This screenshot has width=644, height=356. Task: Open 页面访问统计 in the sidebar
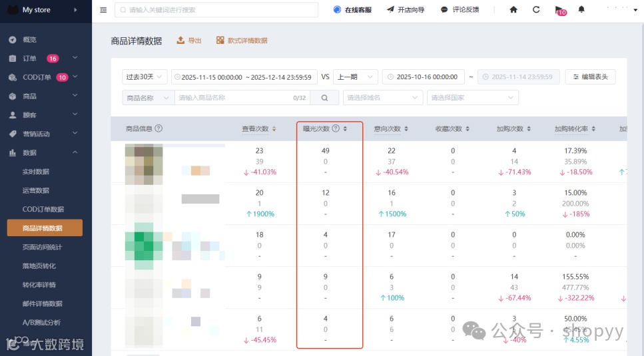[43, 247]
